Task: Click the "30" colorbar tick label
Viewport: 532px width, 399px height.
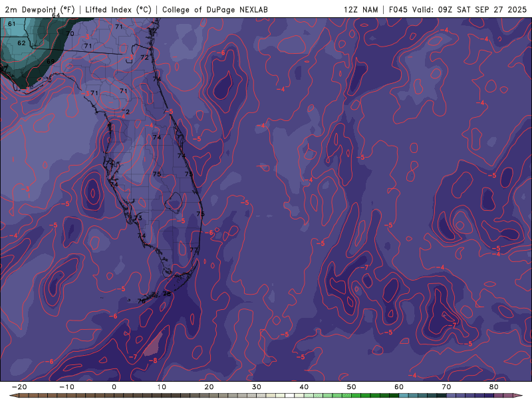Action: [x=257, y=387]
